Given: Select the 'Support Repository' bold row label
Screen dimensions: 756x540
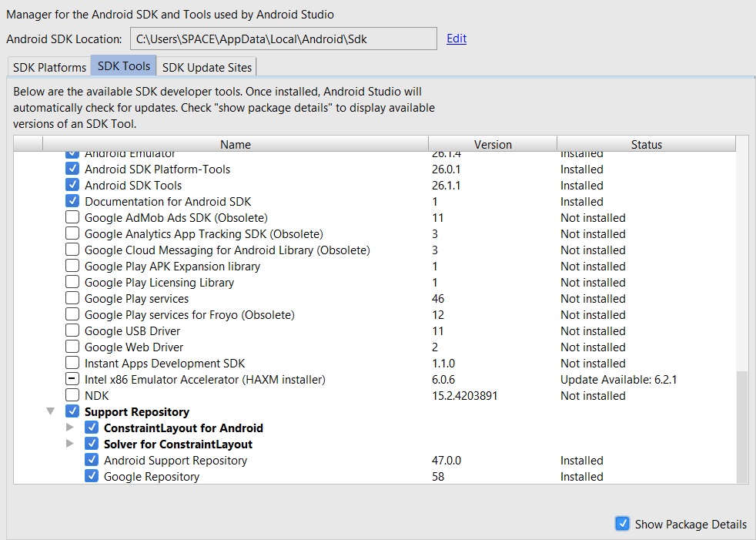Looking at the screenshot, I should point(137,412).
